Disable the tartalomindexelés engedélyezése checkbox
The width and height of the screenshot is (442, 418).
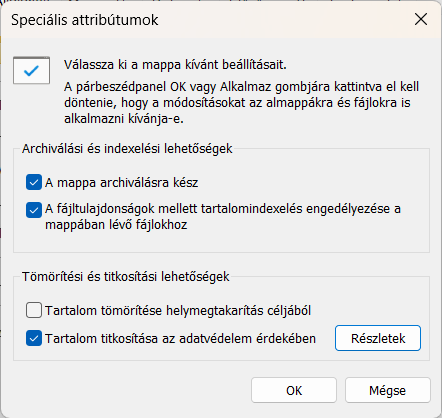[x=34, y=210]
